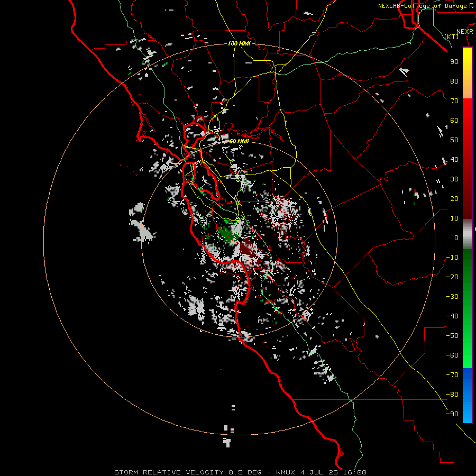Click the blue segment of the color bar
Image resolution: width=476 pixels, height=476 pixels.
click(x=467, y=395)
